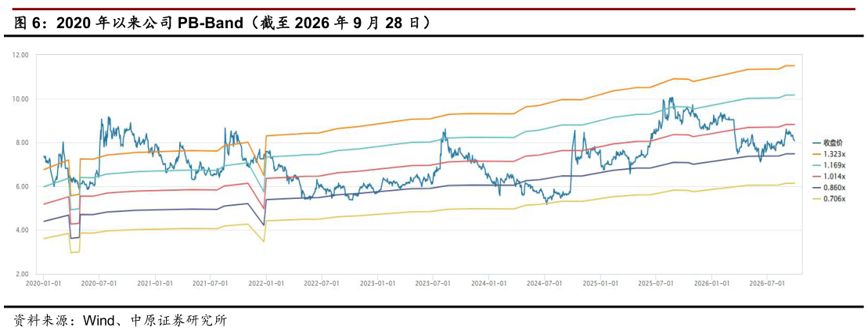
Task: Click the 2023-01-01 x-axis date
Action: pyautogui.click(x=378, y=282)
